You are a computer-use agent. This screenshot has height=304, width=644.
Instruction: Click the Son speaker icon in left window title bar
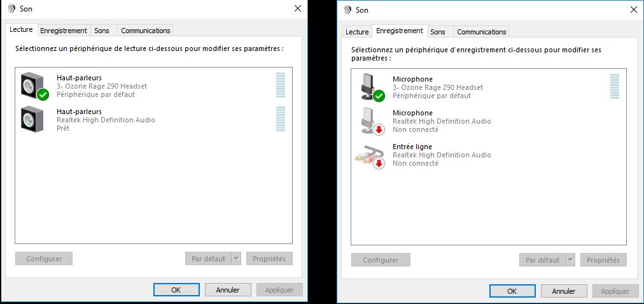pyautogui.click(x=12, y=9)
